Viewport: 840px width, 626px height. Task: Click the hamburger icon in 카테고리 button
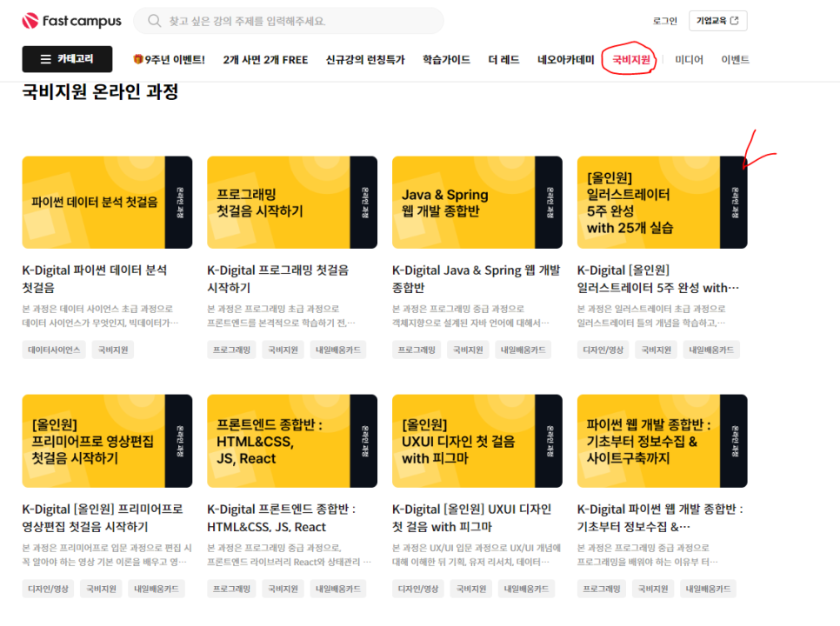pos(46,59)
